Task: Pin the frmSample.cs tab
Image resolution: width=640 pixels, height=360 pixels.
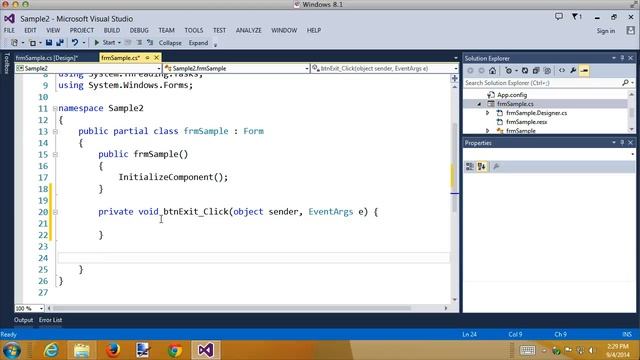Action: pos(147,58)
